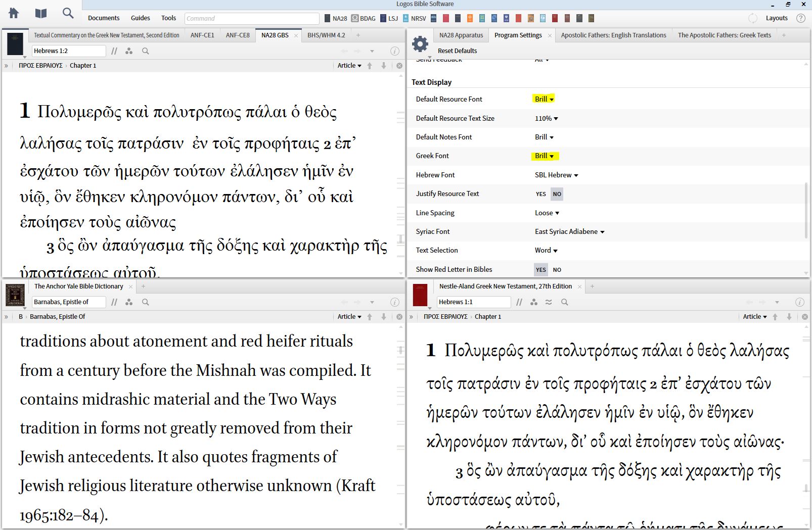Click the link set icon beside Hebrews 1:1

[534, 302]
